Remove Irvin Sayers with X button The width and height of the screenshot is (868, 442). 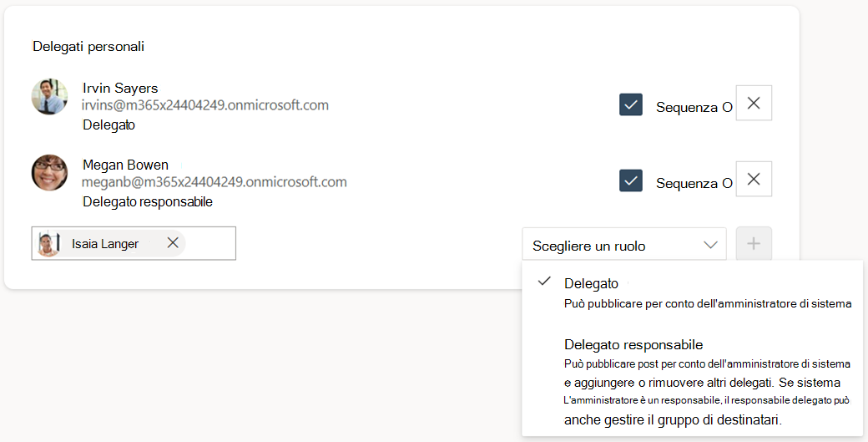pyautogui.click(x=754, y=103)
